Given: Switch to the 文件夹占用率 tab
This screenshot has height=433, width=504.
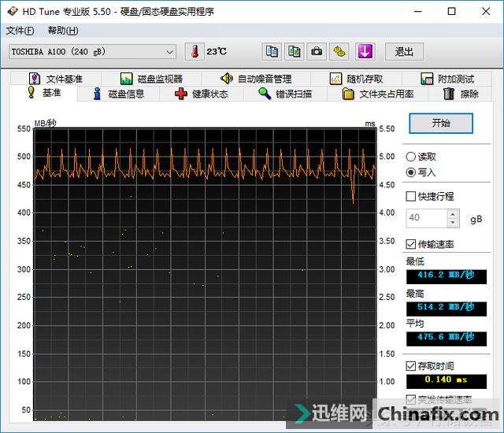Looking at the screenshot, I should [x=378, y=94].
